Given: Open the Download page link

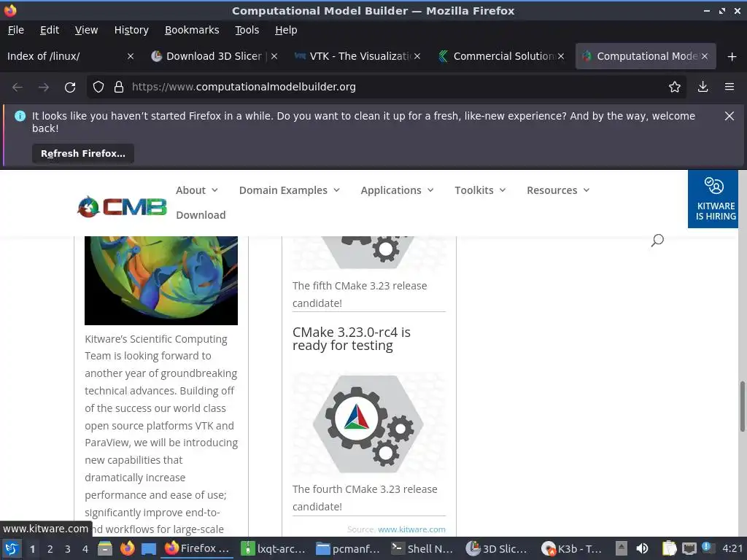Looking at the screenshot, I should pyautogui.click(x=201, y=215).
